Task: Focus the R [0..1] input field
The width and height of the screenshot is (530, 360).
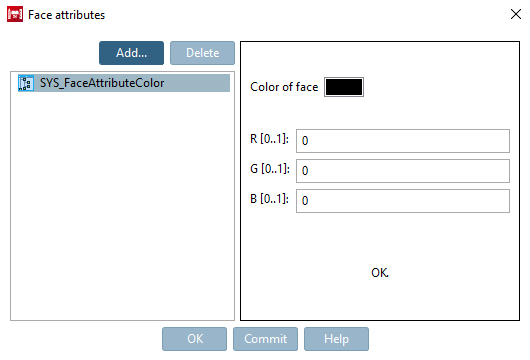Action: coord(403,141)
